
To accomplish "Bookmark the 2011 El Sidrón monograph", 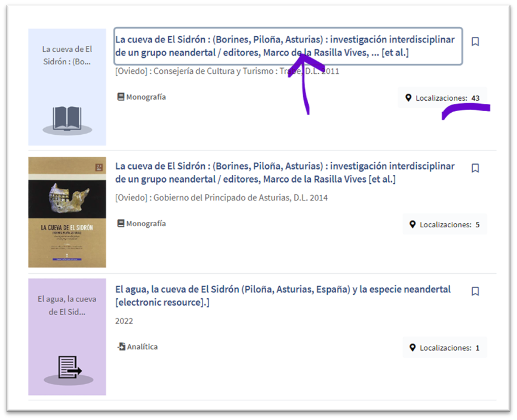I will tap(475, 42).
